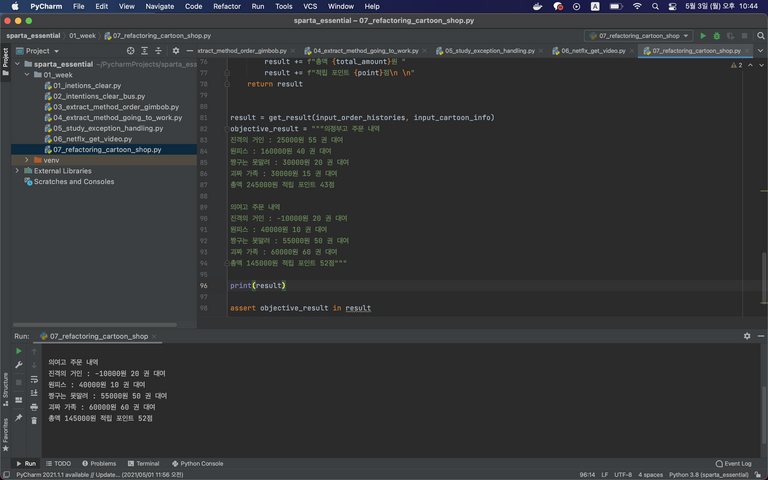Collapse all items in Project panel
Viewport: 768px width, 480px height.
coord(158,51)
